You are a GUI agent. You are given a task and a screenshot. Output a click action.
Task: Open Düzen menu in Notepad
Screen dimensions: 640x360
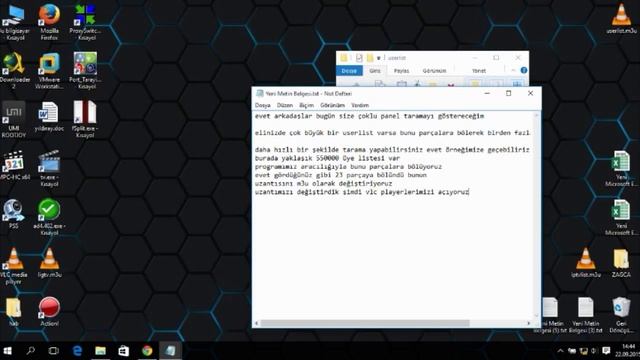tap(285, 105)
